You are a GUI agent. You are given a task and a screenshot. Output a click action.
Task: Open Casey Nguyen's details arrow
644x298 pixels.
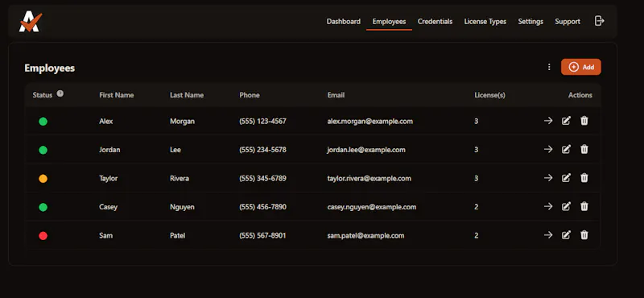(x=548, y=206)
